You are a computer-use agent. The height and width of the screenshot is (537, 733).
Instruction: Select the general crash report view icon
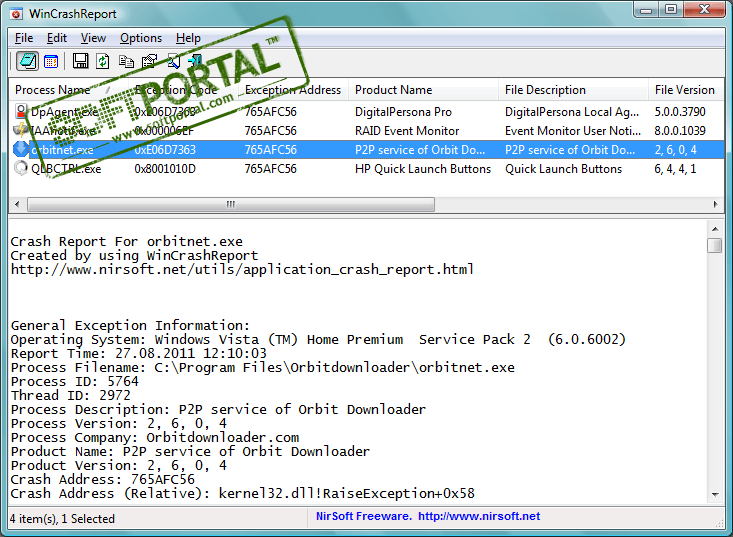click(x=28, y=61)
